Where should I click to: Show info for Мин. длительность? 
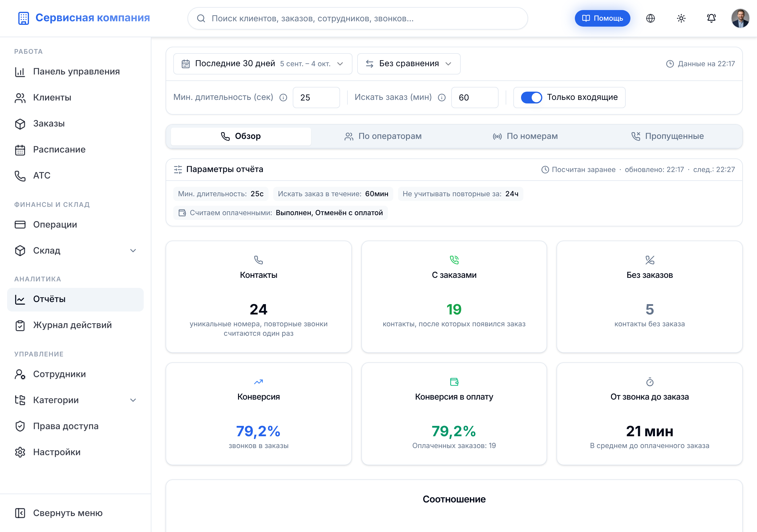click(x=283, y=98)
